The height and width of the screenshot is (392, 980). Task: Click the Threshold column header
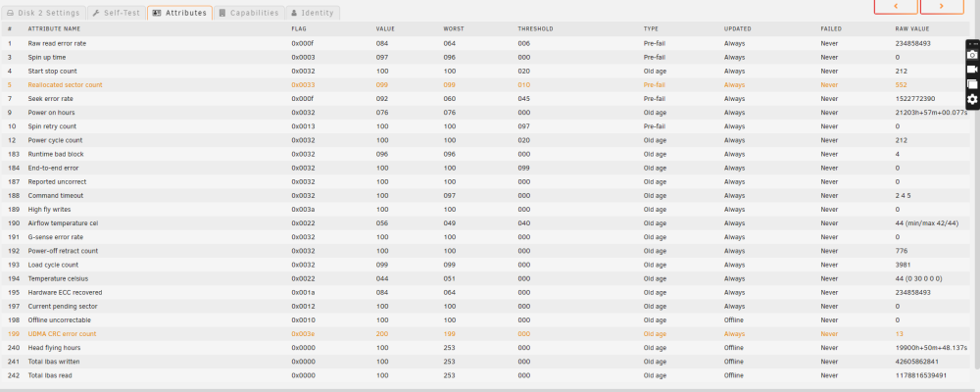(535, 29)
